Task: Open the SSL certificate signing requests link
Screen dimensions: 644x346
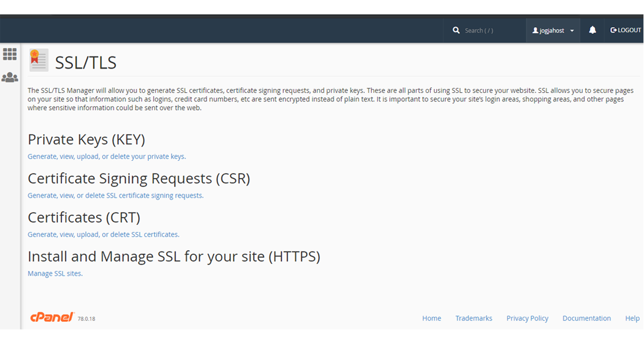Action: click(x=115, y=196)
